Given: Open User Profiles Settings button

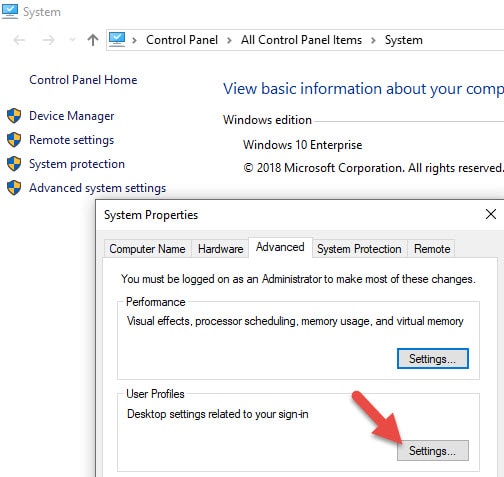Looking at the screenshot, I should (433, 451).
